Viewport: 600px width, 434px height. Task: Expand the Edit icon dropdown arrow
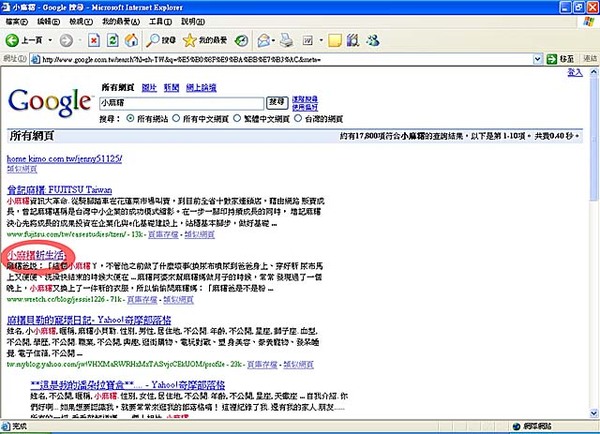coord(321,40)
